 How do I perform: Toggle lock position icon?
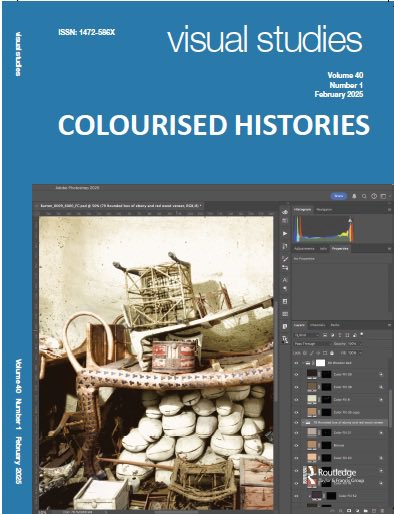[318, 353]
